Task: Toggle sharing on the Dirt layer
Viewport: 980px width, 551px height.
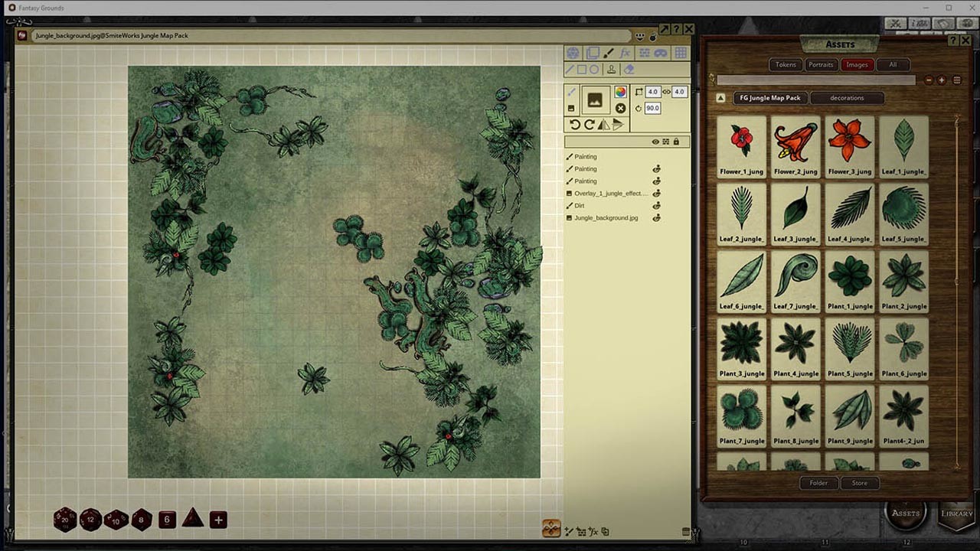Action: pos(656,206)
